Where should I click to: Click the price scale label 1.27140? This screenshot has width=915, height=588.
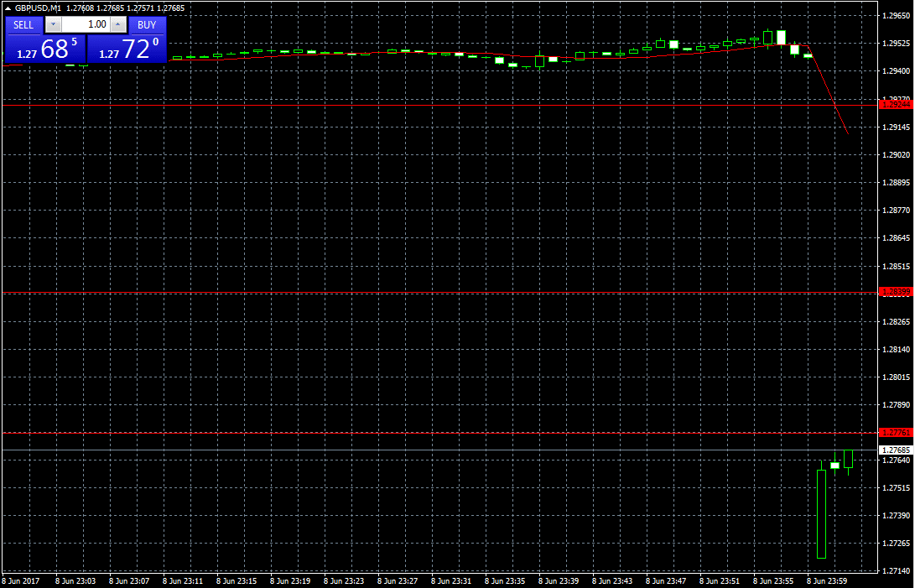[x=897, y=571]
